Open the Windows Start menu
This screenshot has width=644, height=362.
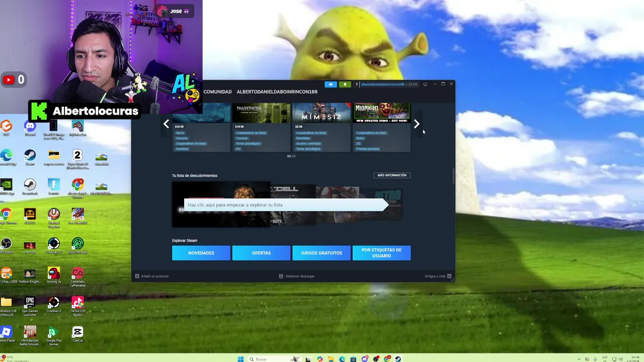coord(240,359)
